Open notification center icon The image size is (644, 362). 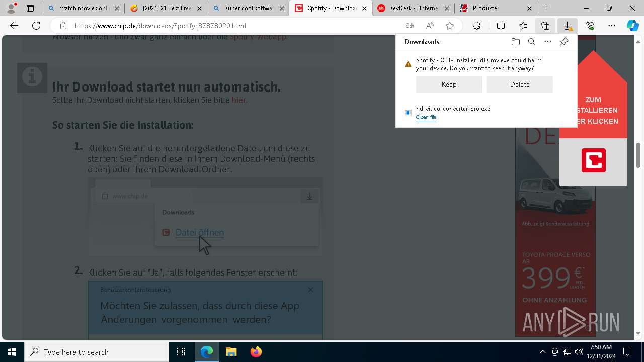click(627, 352)
